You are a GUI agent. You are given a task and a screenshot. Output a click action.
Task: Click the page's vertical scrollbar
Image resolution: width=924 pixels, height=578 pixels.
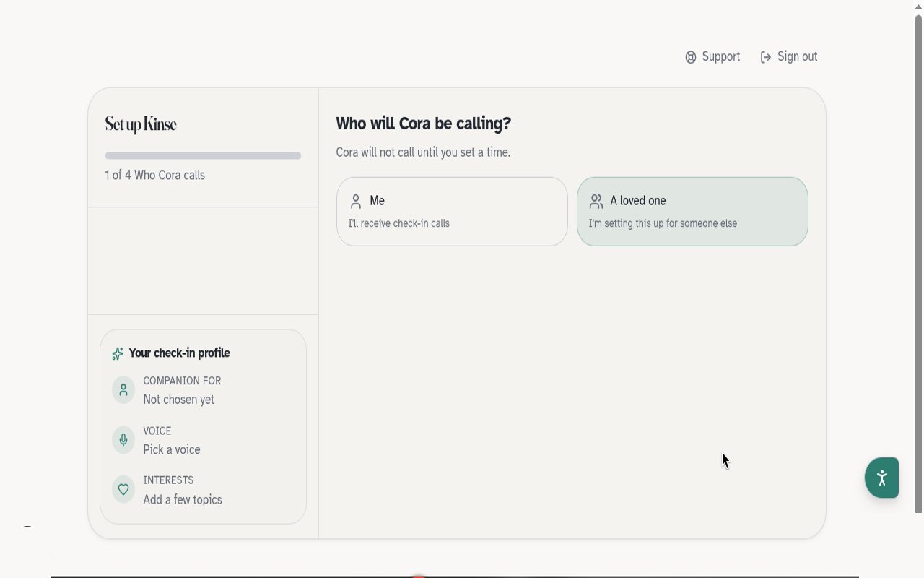pyautogui.click(x=919, y=264)
